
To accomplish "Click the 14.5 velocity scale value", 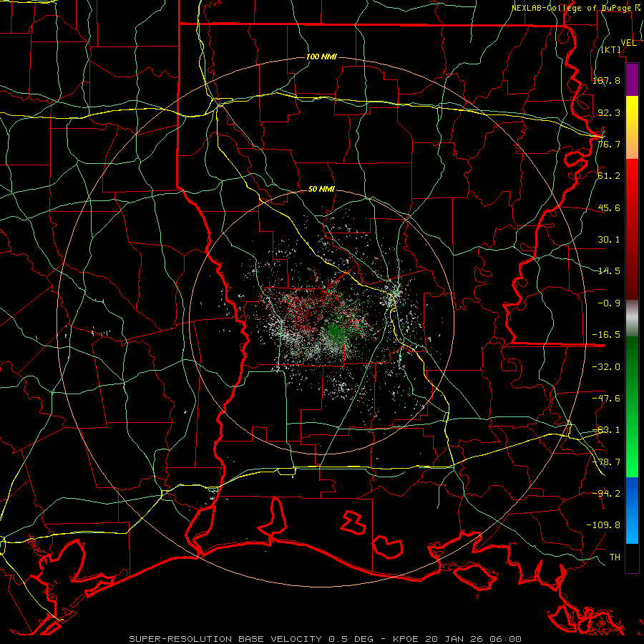I will coord(609,271).
